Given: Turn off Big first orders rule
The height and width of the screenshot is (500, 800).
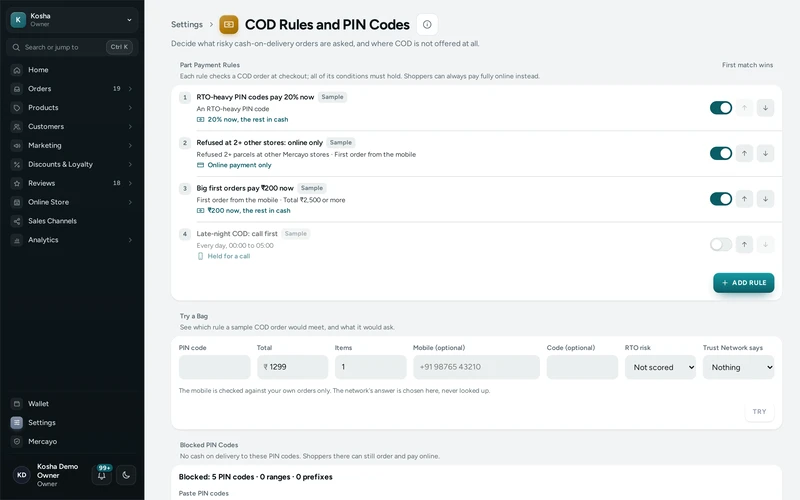Looking at the screenshot, I should 720,199.
